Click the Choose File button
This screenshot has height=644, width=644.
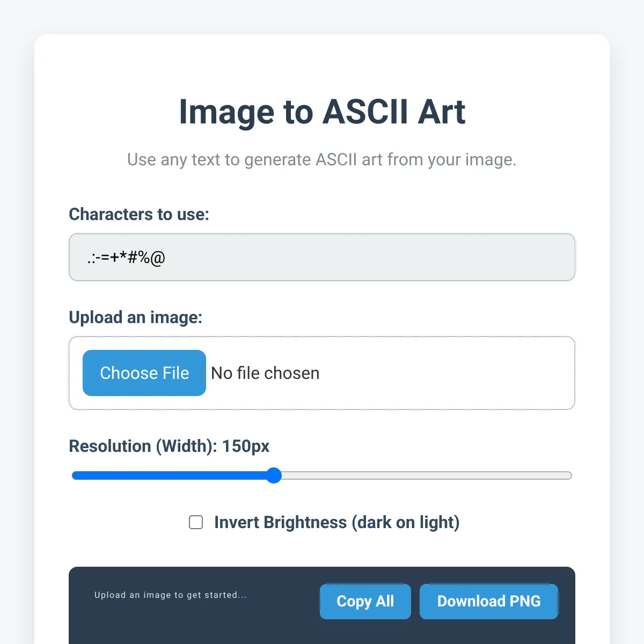pyautogui.click(x=144, y=373)
